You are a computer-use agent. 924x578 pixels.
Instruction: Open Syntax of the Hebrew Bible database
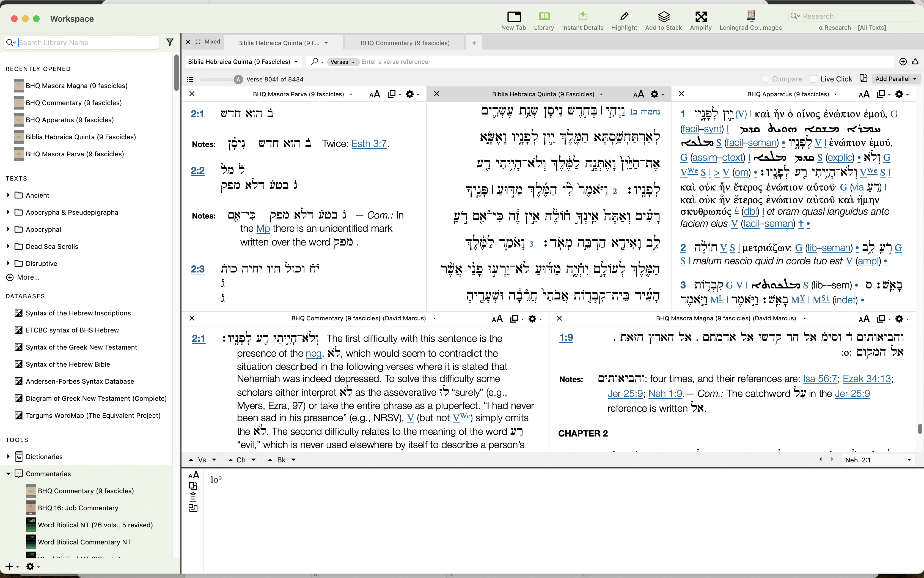(x=68, y=364)
